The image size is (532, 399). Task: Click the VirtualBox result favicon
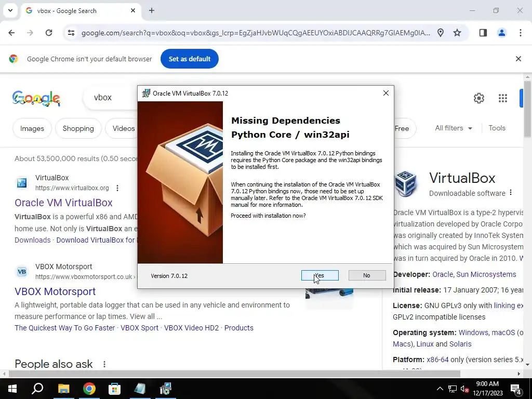(x=22, y=183)
